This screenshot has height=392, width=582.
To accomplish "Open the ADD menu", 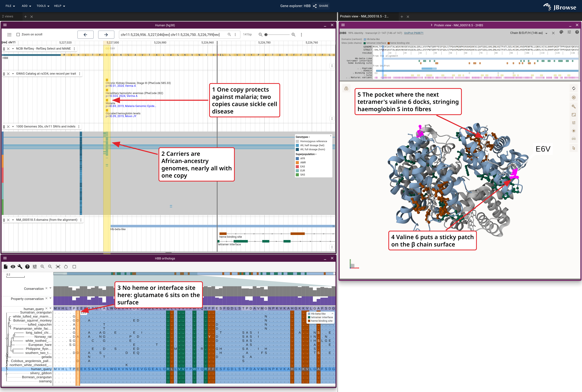I will coord(26,6).
